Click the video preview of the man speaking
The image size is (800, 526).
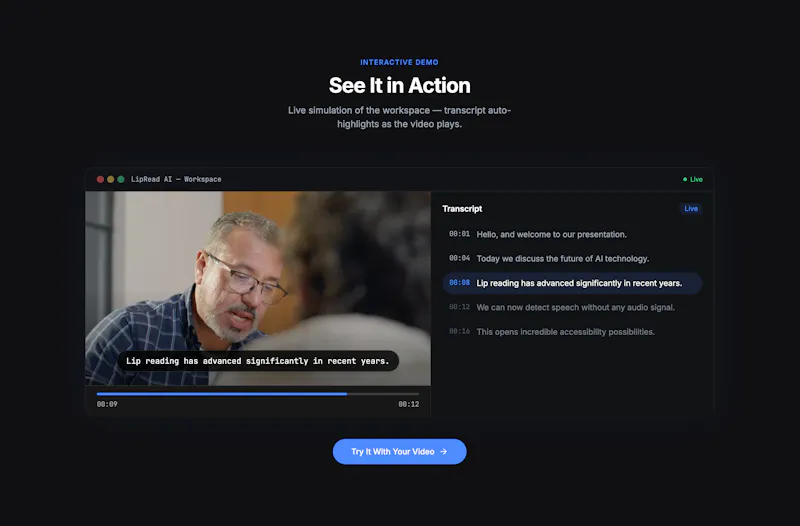258,288
